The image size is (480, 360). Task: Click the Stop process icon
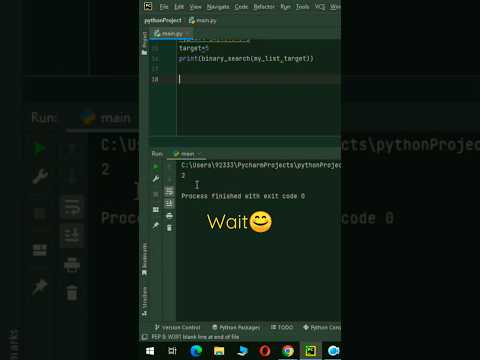point(156,194)
